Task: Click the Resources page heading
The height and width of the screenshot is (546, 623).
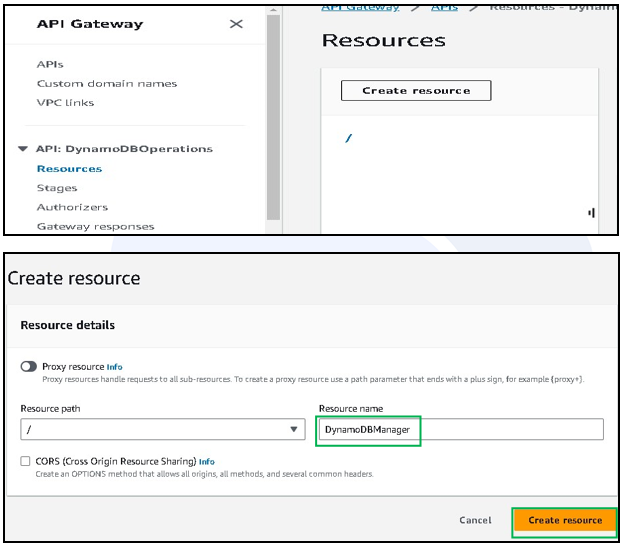Action: [x=383, y=41]
